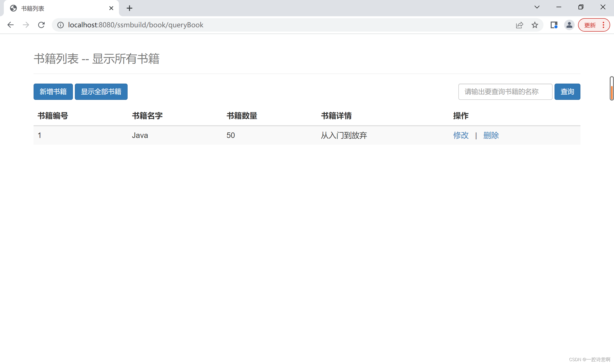Click the site info icon before the URL
614x364 pixels.
tap(60, 25)
